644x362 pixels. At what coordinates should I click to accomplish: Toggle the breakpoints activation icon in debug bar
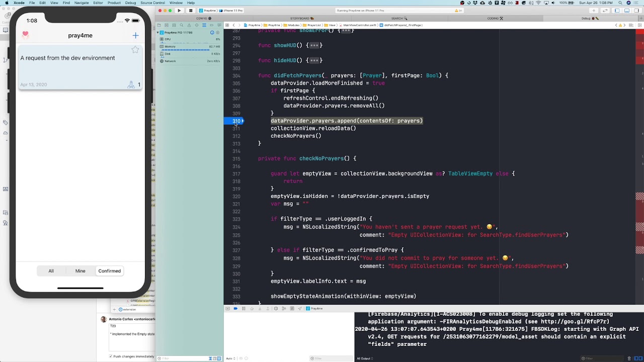(x=235, y=309)
